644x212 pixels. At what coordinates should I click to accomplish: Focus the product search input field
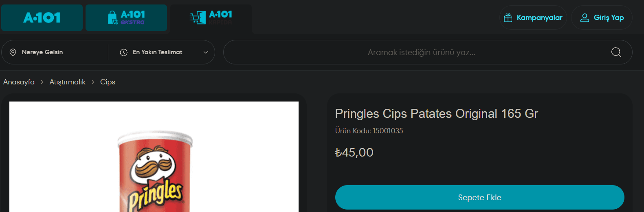tap(421, 52)
